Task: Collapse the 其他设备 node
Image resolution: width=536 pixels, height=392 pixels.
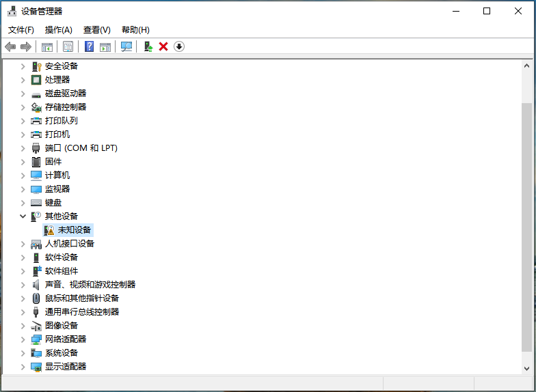Action: tap(23, 216)
